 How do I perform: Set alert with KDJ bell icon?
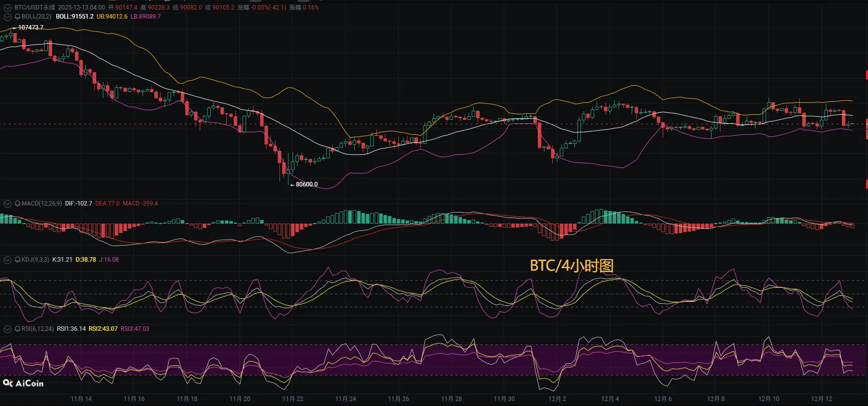18,260
